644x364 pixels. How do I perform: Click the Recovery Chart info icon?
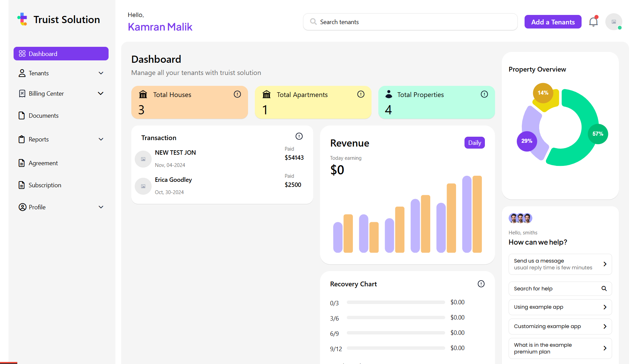(x=481, y=284)
